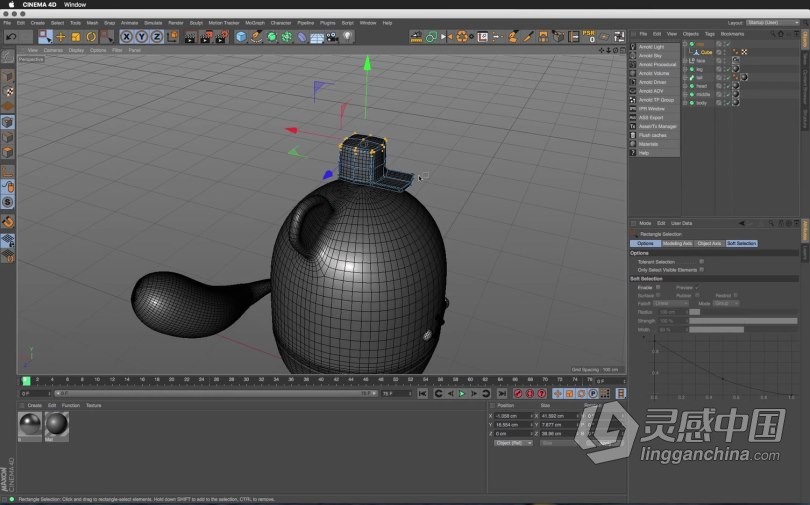Toggle the Y axis lock

(141, 37)
